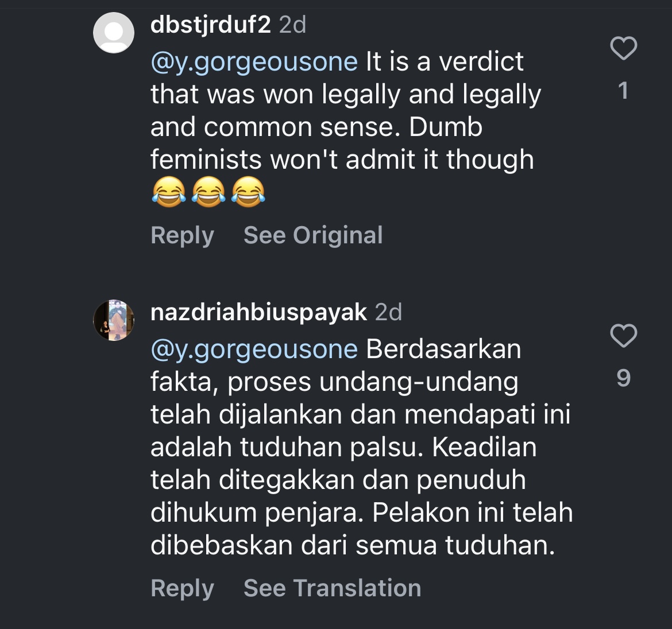Open @y.gorgeousone mention in first comment
This screenshot has height=629, width=672.
pos(254,62)
